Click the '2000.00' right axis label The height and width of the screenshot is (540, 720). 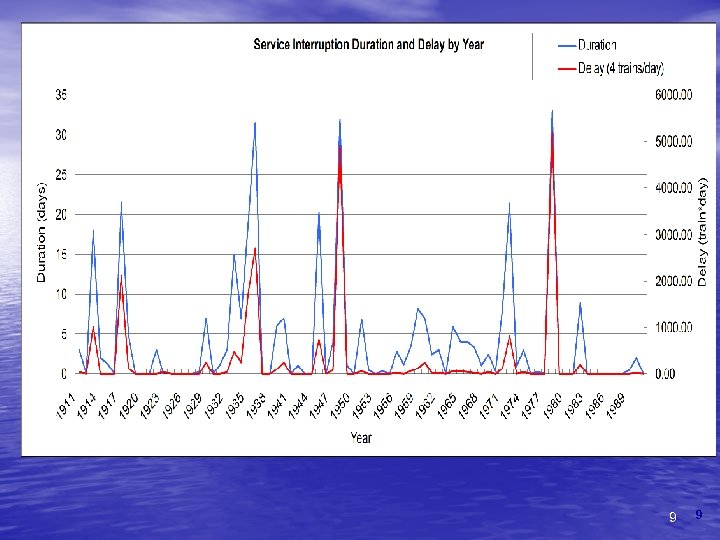coord(674,281)
